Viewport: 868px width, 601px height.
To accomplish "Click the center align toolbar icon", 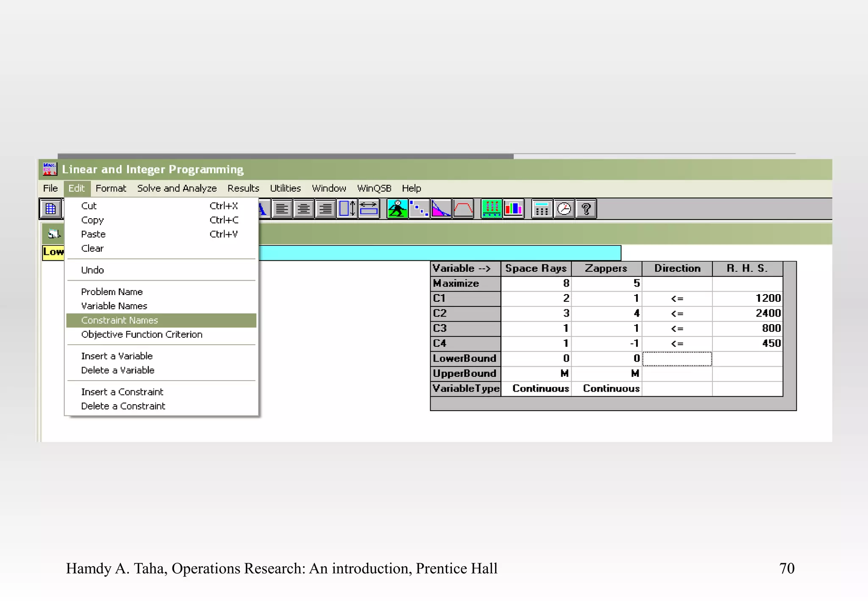I will point(304,209).
